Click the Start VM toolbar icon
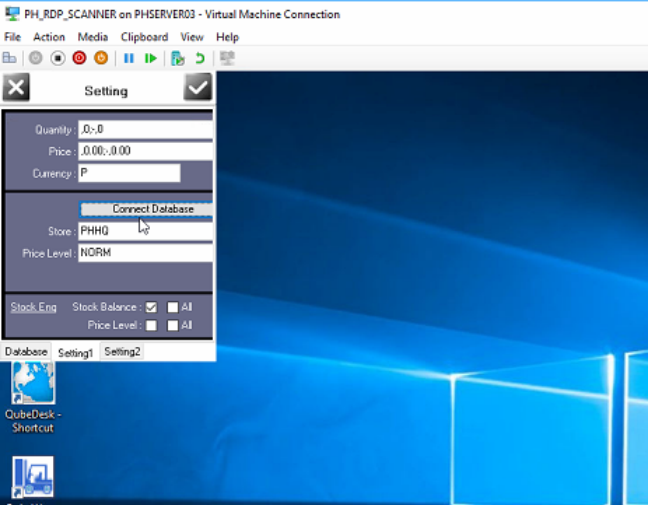The width and height of the screenshot is (648, 505). pyautogui.click(x=36, y=58)
